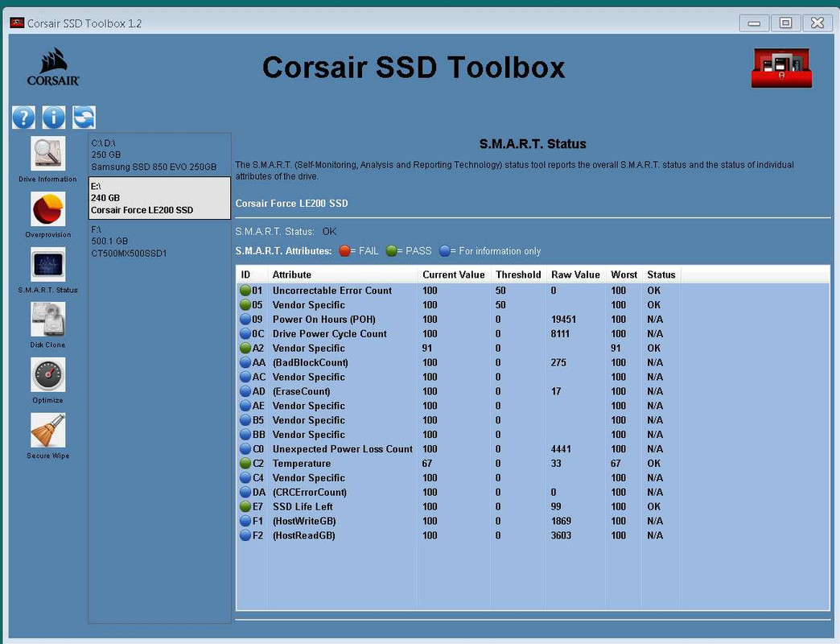The width and height of the screenshot is (840, 644).
Task: Minimize the Corsair SSD Toolbox window
Action: 754,23
